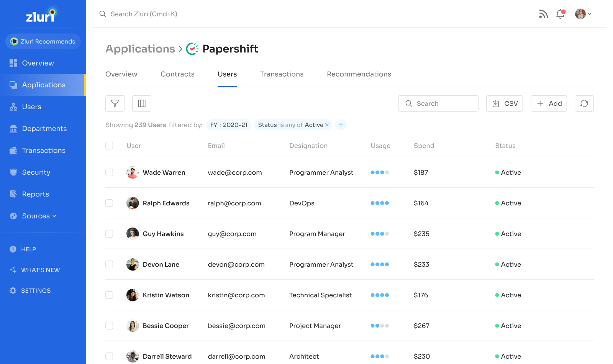
Task: Select the Users tab
Action: click(227, 74)
